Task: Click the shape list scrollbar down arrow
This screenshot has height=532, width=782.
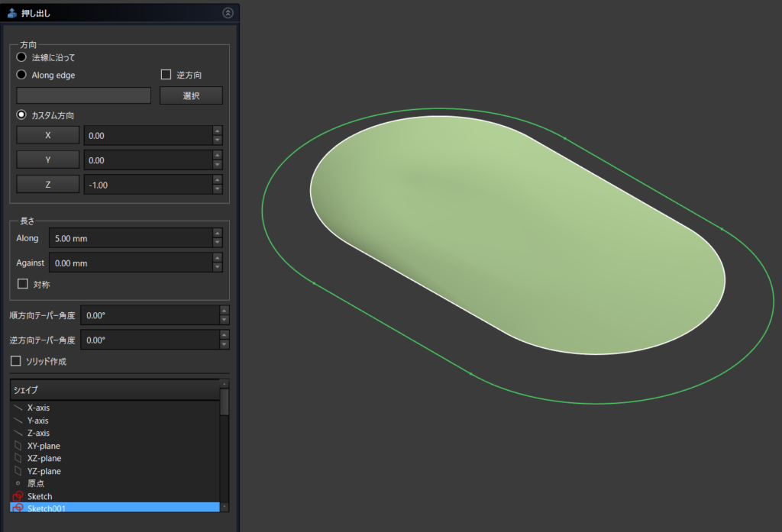Action: [x=225, y=507]
